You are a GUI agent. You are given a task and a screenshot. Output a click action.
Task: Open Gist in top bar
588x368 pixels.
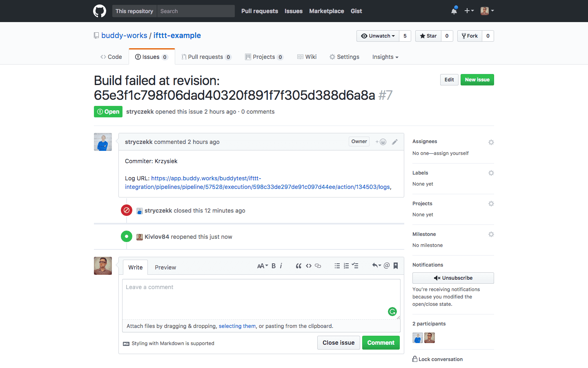coord(356,11)
